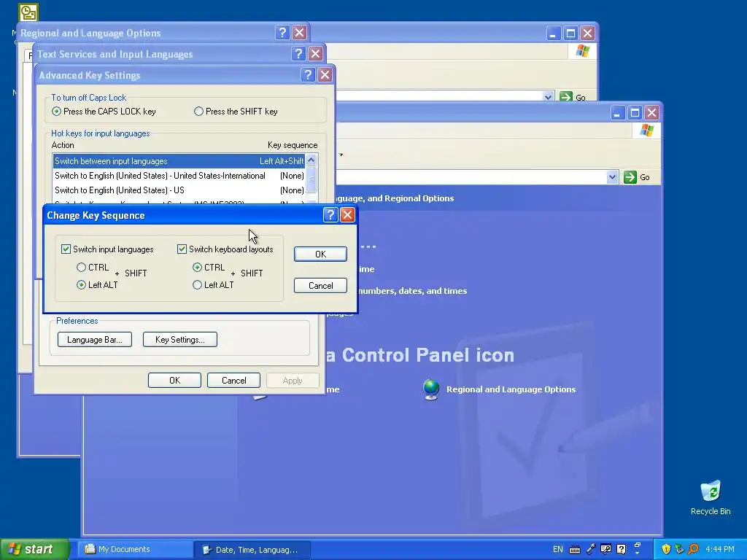
Task: Click the Go arrow in back explorer window
Action: click(565, 97)
